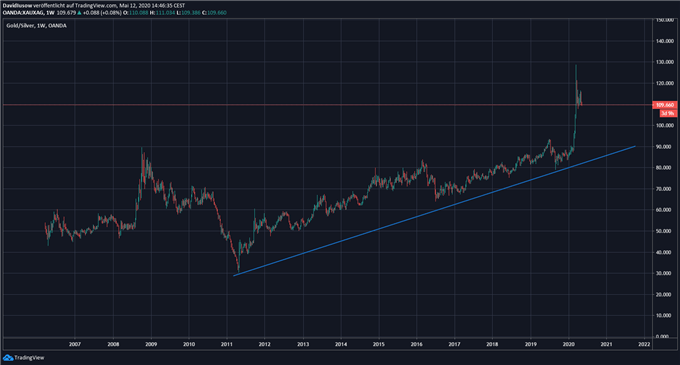Click the 30.000 price axis label
This screenshot has width=680, height=365.
[x=664, y=274]
